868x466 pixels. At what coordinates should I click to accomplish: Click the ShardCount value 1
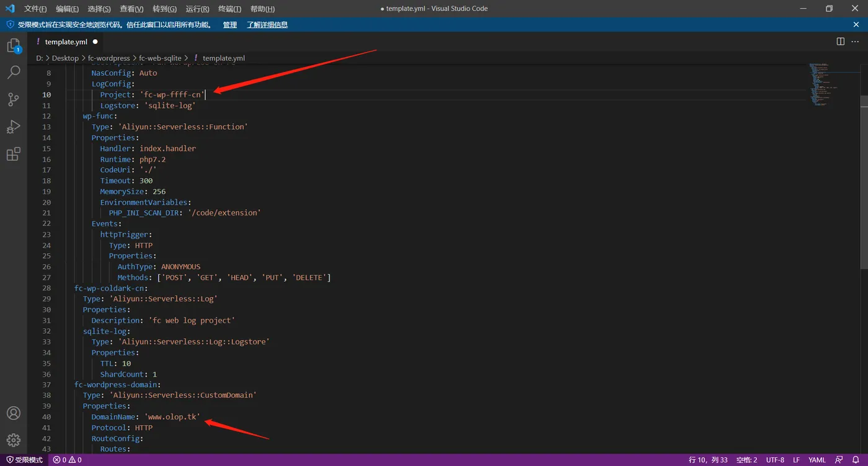coord(154,374)
